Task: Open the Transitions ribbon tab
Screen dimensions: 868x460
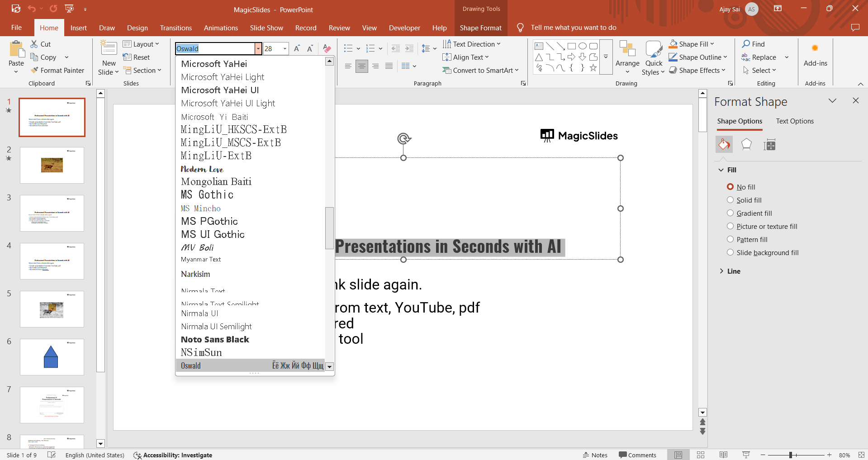Action: pos(175,28)
